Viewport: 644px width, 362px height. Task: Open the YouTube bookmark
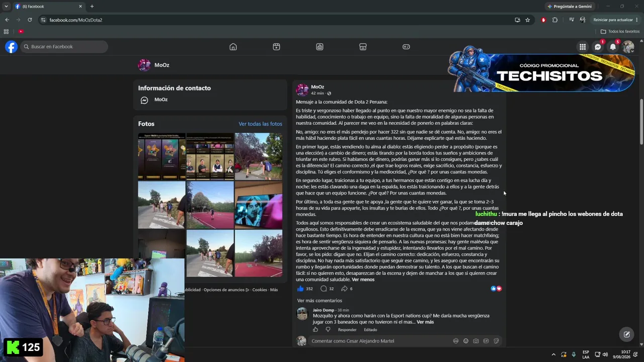pyautogui.click(x=21, y=31)
